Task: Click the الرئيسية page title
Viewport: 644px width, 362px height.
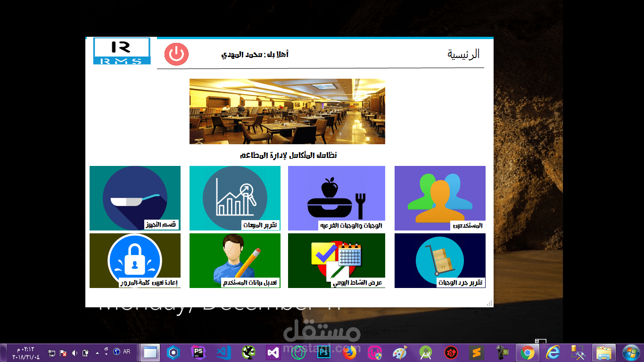Action: click(463, 54)
